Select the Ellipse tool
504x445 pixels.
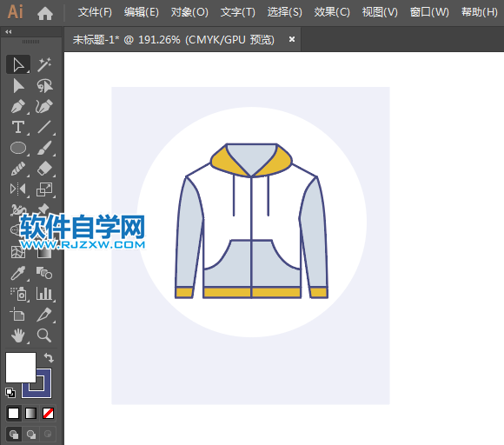click(x=18, y=149)
